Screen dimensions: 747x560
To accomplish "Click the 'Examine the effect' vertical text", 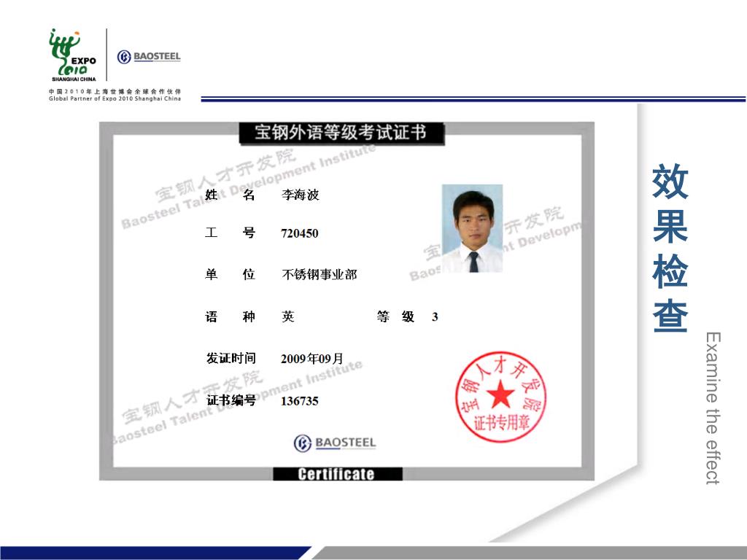I will (713, 408).
